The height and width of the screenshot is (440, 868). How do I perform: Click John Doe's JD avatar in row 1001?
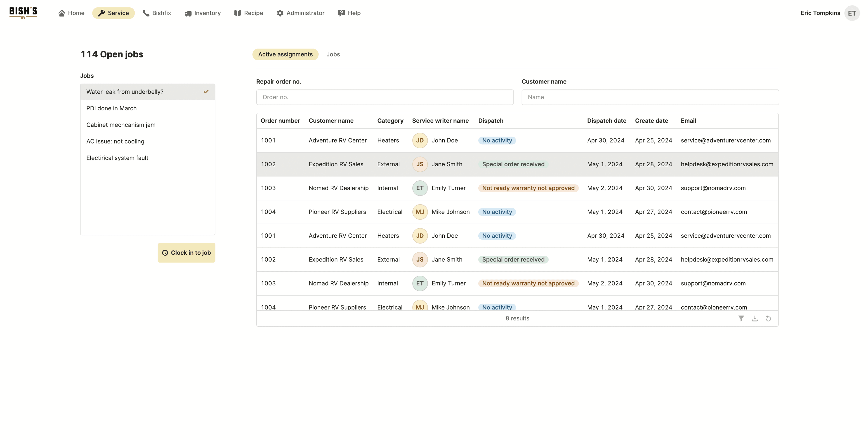(420, 140)
